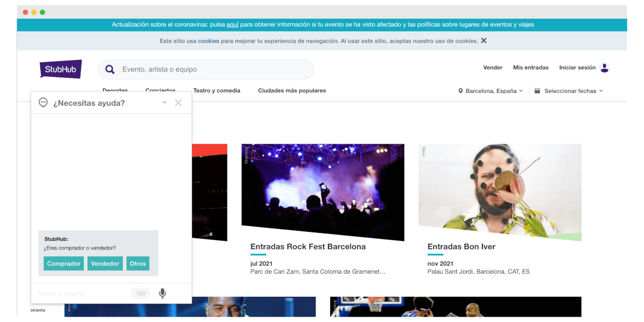Open Ciudades más populares
This screenshot has height=322, width=644.
(292, 91)
